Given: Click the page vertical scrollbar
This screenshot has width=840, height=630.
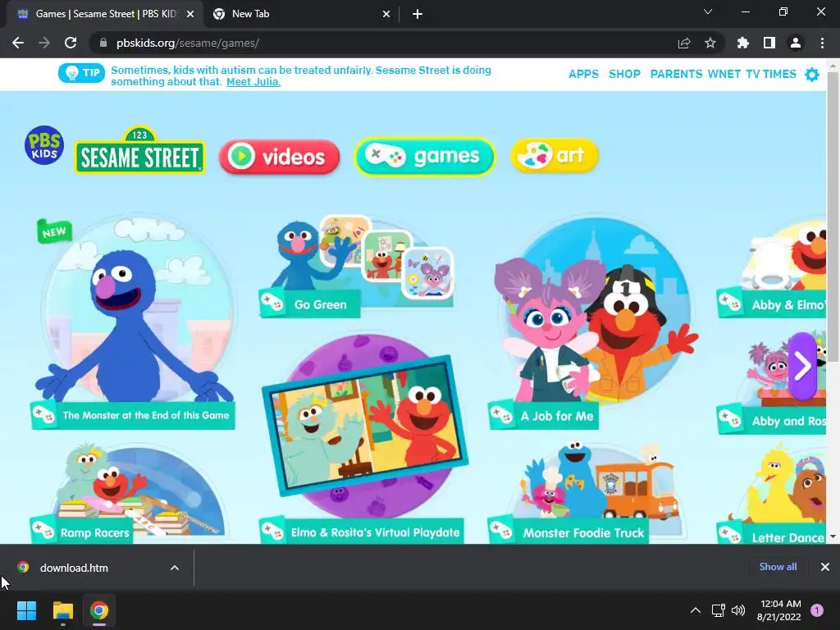Looking at the screenshot, I should point(833,216).
